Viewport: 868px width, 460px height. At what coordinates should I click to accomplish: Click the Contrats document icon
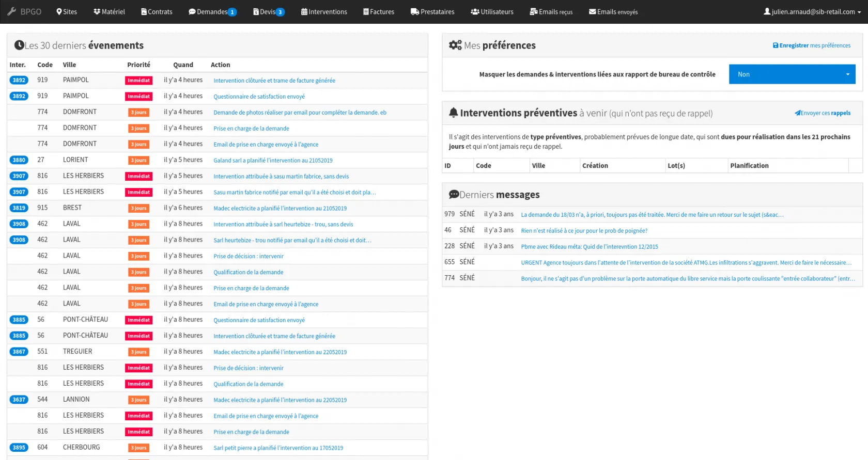coord(144,11)
